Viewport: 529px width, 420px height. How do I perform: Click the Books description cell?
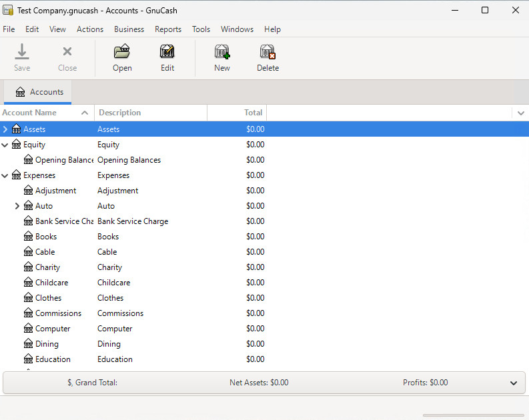[x=108, y=236]
